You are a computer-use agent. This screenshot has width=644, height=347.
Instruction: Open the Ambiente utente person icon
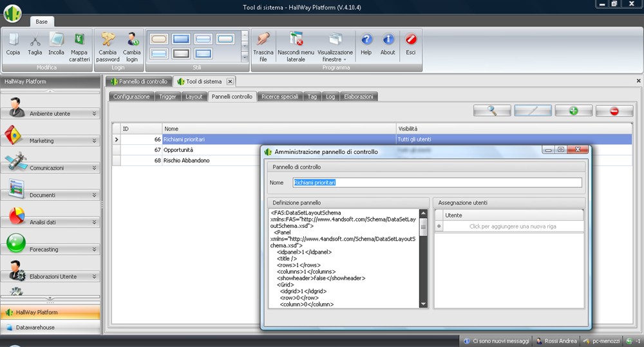(x=17, y=108)
